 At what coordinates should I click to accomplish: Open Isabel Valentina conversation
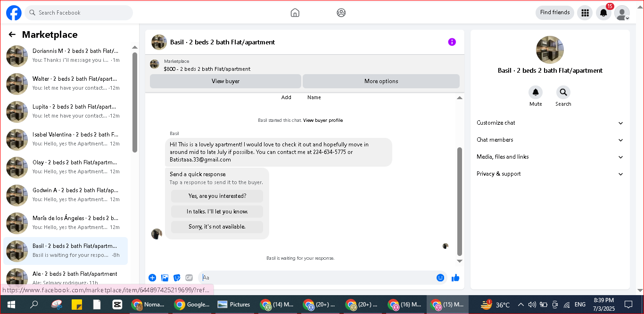click(66, 139)
